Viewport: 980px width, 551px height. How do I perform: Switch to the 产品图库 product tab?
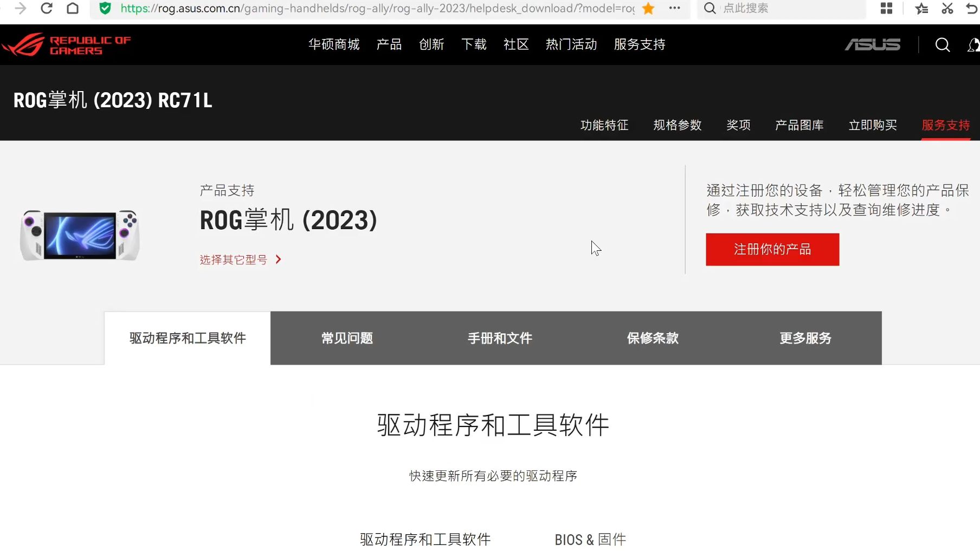[x=800, y=125]
